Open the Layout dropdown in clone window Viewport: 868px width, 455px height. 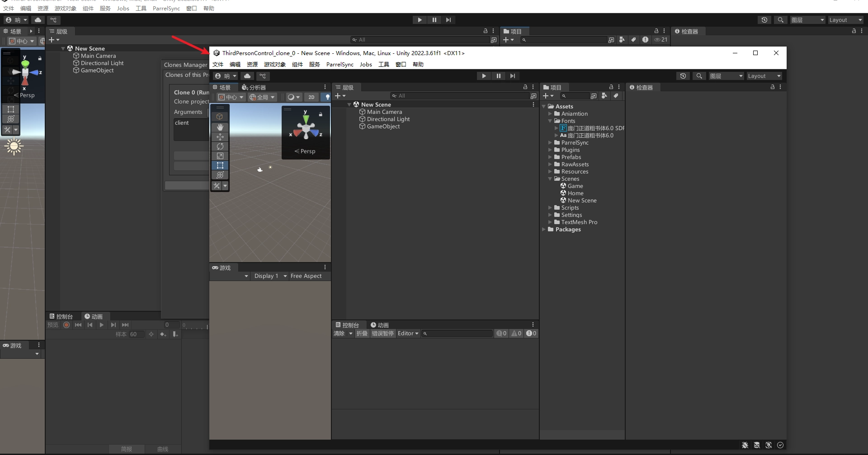coord(764,76)
